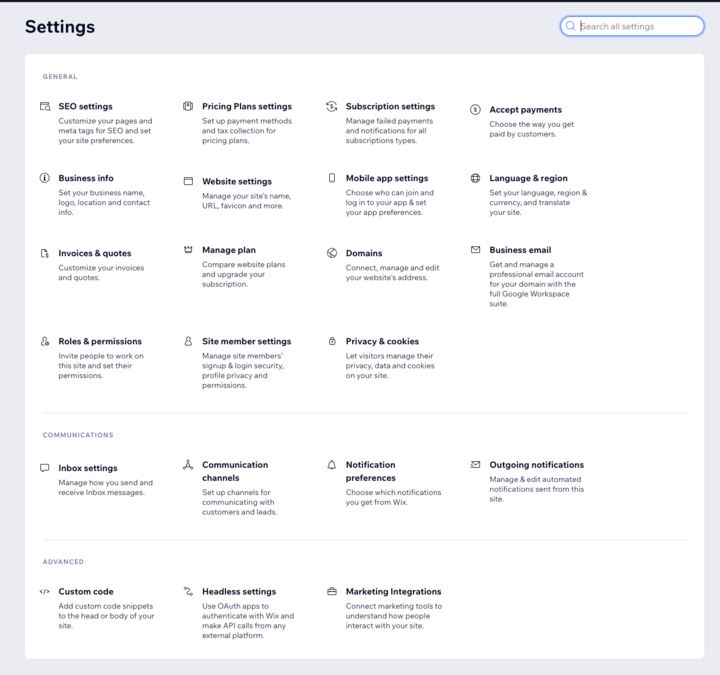Open Privacy & cookies settings

pos(382,341)
